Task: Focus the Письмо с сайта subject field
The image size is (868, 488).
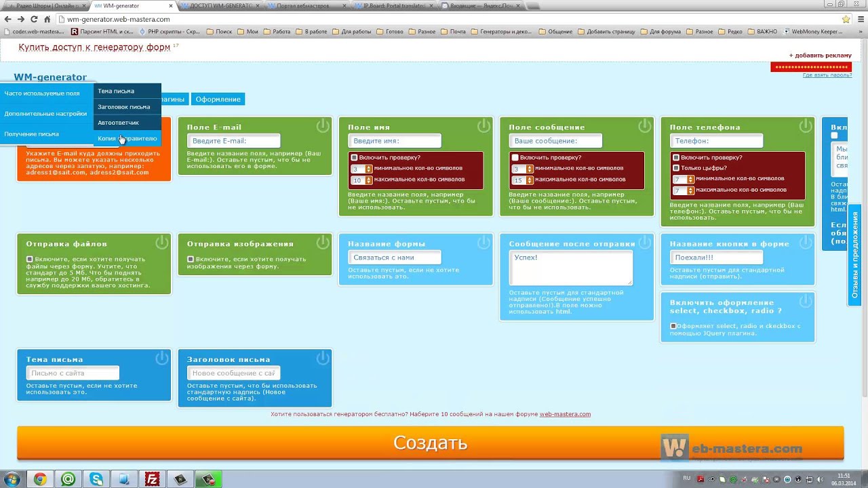Action: (73, 373)
